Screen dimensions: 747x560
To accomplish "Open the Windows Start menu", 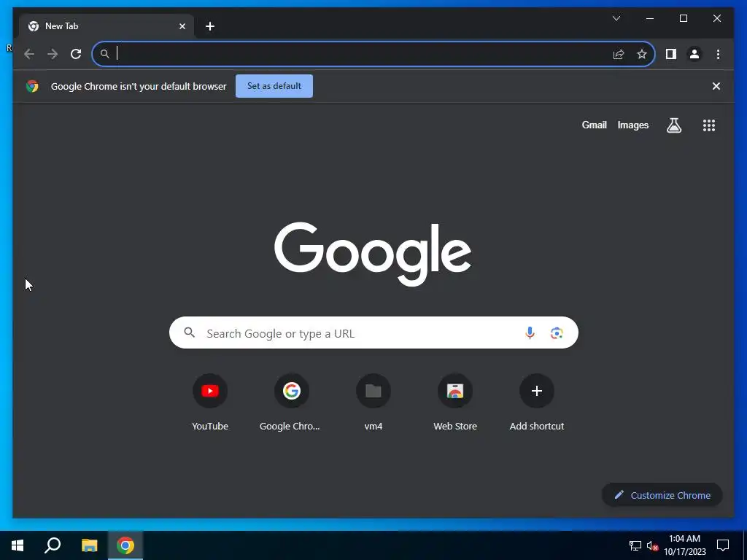I will tap(18, 545).
